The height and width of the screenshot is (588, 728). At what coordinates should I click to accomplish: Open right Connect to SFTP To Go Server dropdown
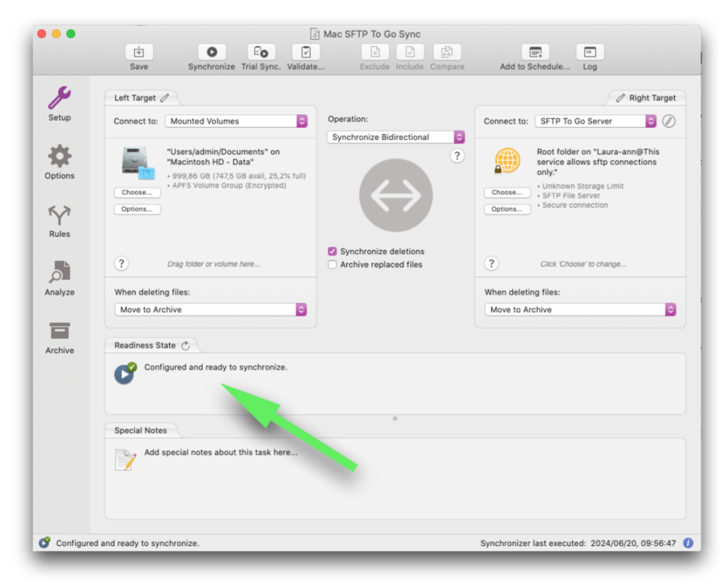tap(595, 121)
